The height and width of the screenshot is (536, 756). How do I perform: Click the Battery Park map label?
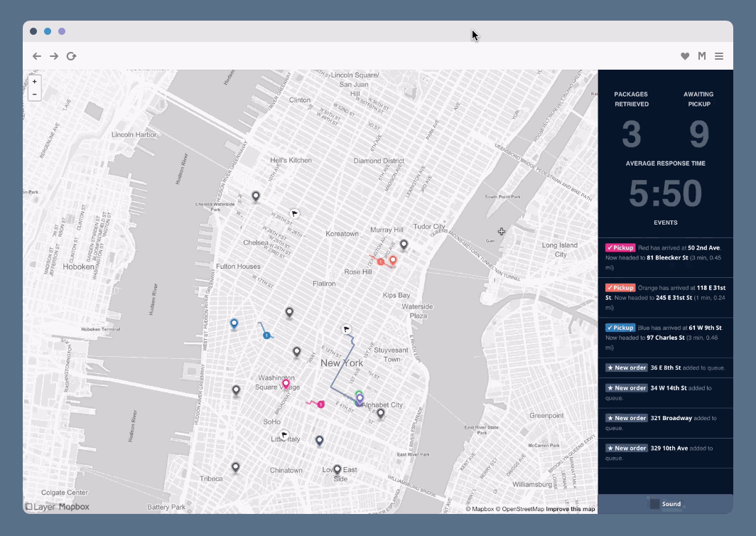click(166, 507)
